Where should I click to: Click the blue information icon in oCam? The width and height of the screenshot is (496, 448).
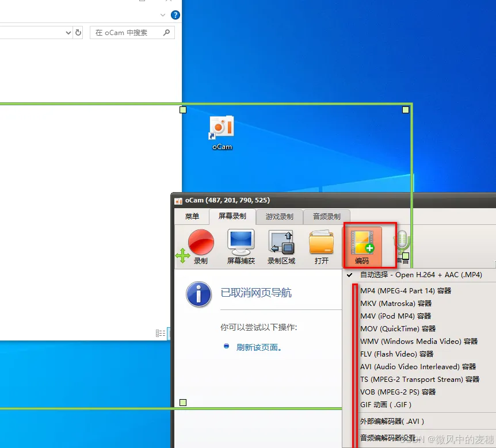pyautogui.click(x=199, y=294)
